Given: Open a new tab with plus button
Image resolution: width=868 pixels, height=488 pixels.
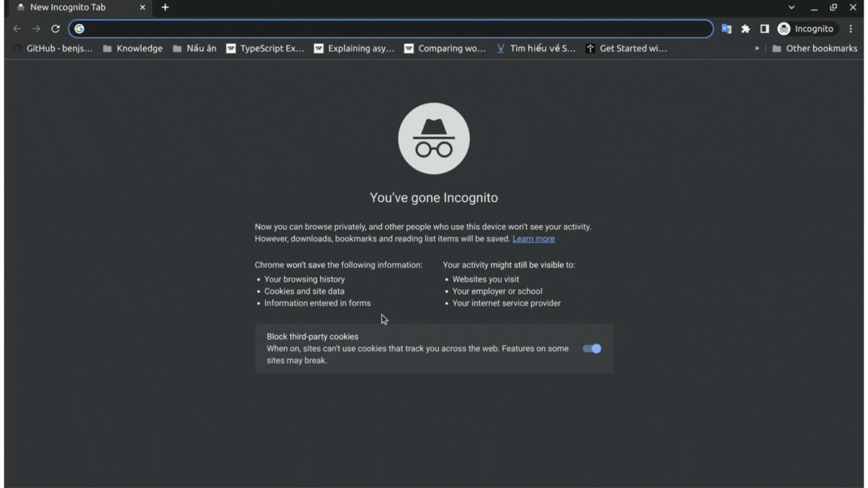Looking at the screenshot, I should (165, 8).
